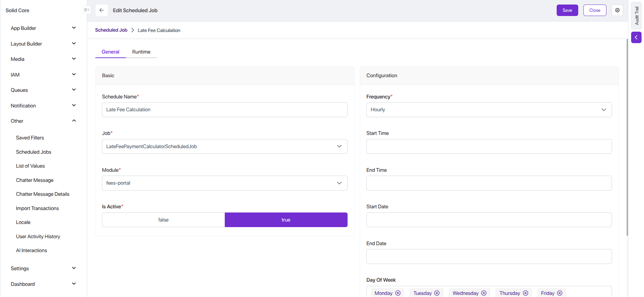Image resolution: width=644 pixels, height=297 pixels.
Task: Click the End Date field
Action: tap(489, 256)
